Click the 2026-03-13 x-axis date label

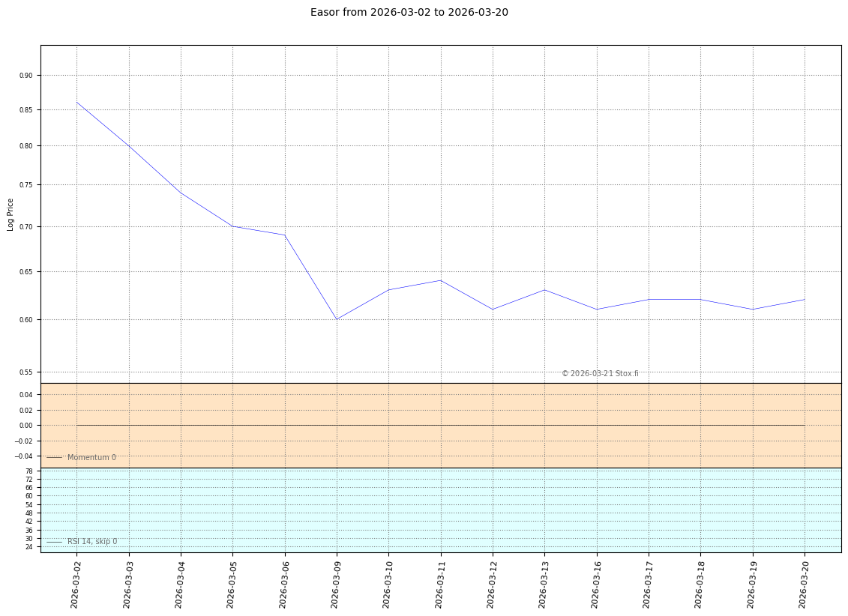[544, 584]
